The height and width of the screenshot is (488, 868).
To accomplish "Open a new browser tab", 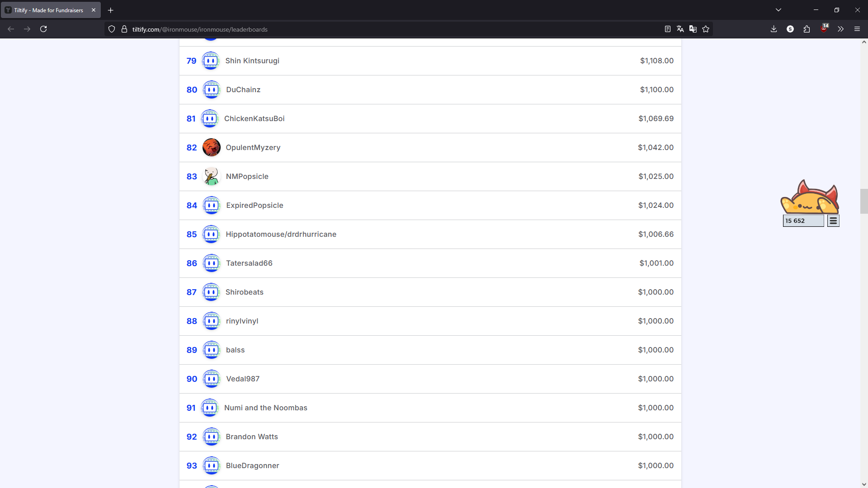I will click(x=110, y=10).
